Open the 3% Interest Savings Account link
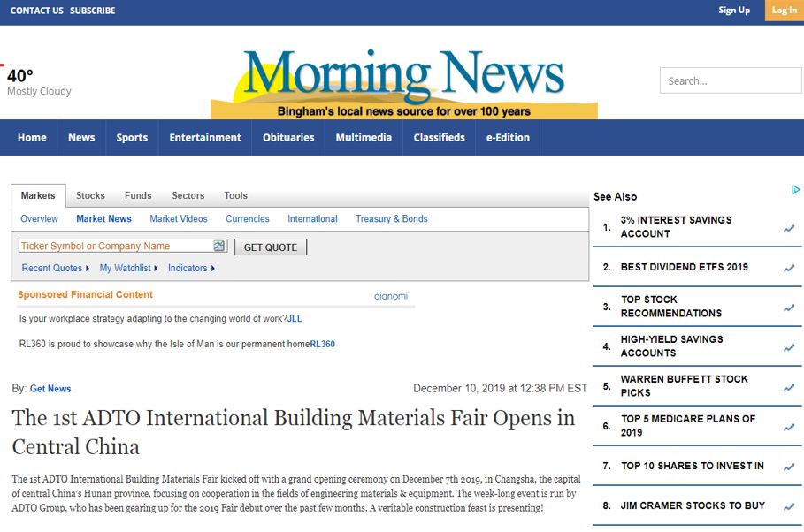Viewport: 804px width, 532px height. [676, 226]
